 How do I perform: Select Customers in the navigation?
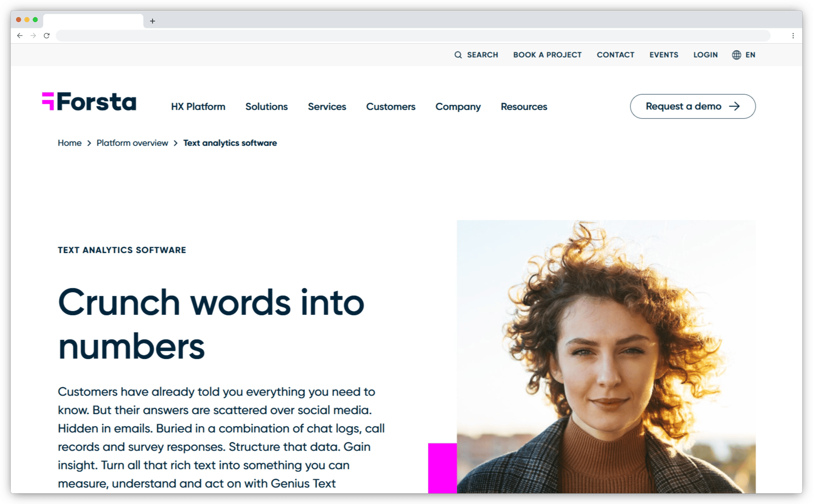391,106
